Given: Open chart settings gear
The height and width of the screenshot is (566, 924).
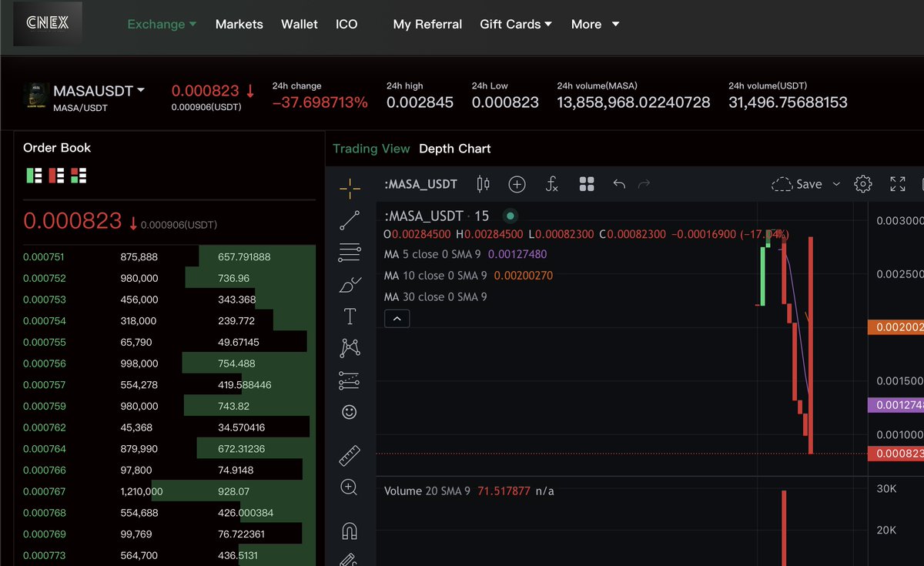Looking at the screenshot, I should point(863,184).
